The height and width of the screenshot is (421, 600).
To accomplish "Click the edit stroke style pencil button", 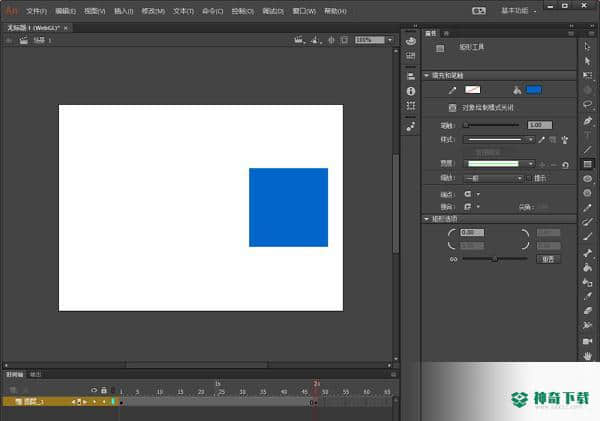I will point(541,140).
